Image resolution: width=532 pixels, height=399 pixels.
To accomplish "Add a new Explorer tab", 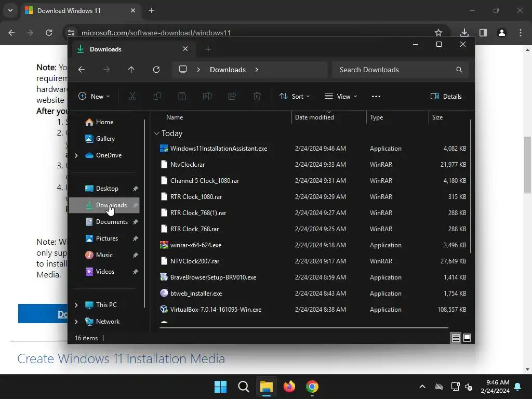I will click(208, 49).
